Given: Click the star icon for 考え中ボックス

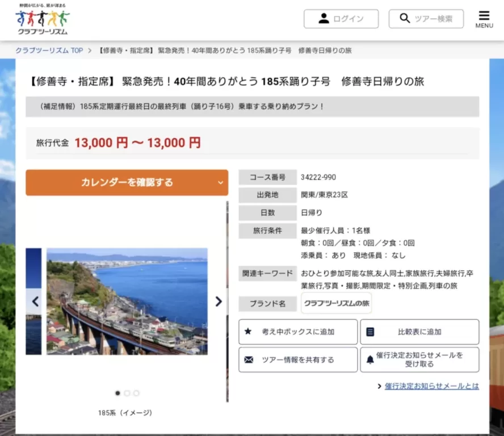Looking at the screenshot, I should tap(248, 331).
